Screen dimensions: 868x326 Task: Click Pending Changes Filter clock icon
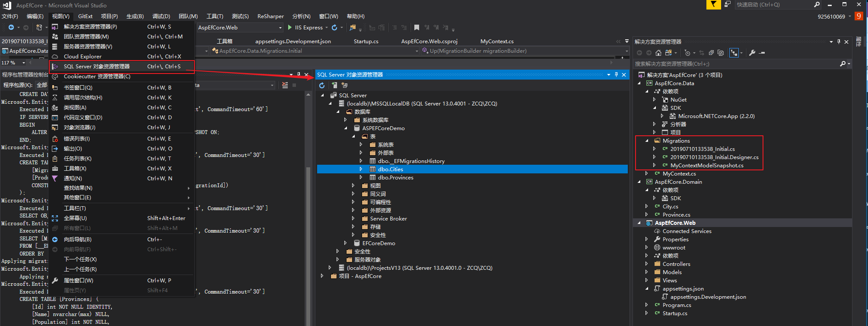coord(687,53)
